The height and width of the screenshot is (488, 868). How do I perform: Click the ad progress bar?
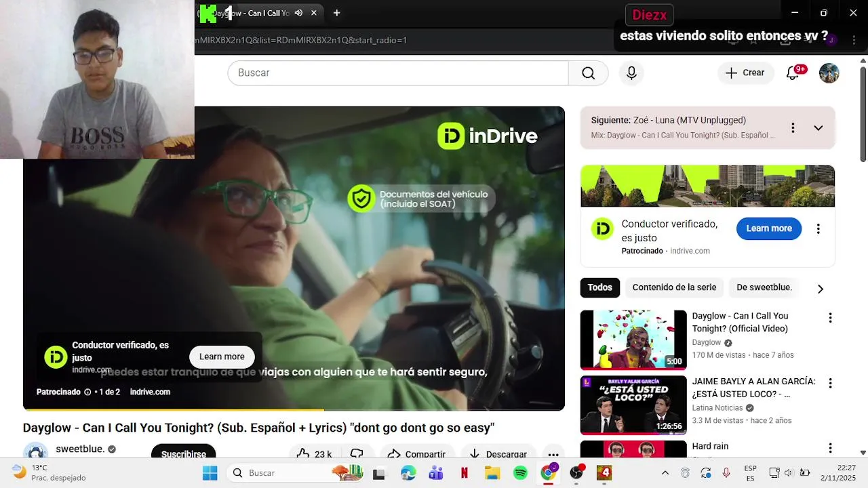click(x=294, y=409)
